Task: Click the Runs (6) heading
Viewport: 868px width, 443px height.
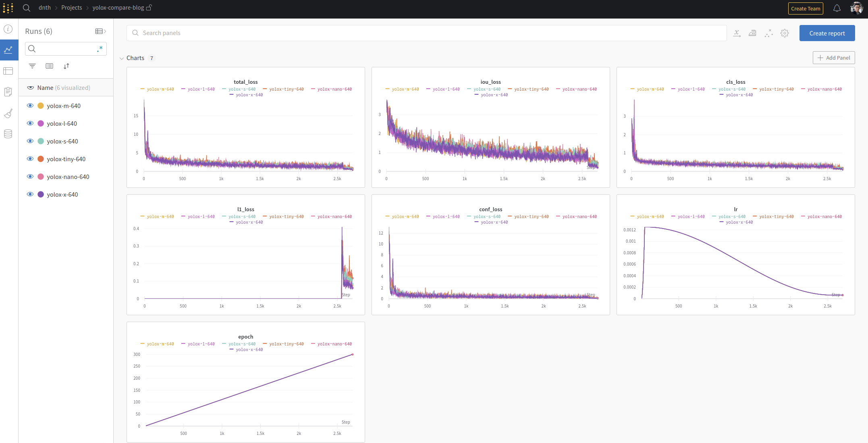Action: [39, 31]
